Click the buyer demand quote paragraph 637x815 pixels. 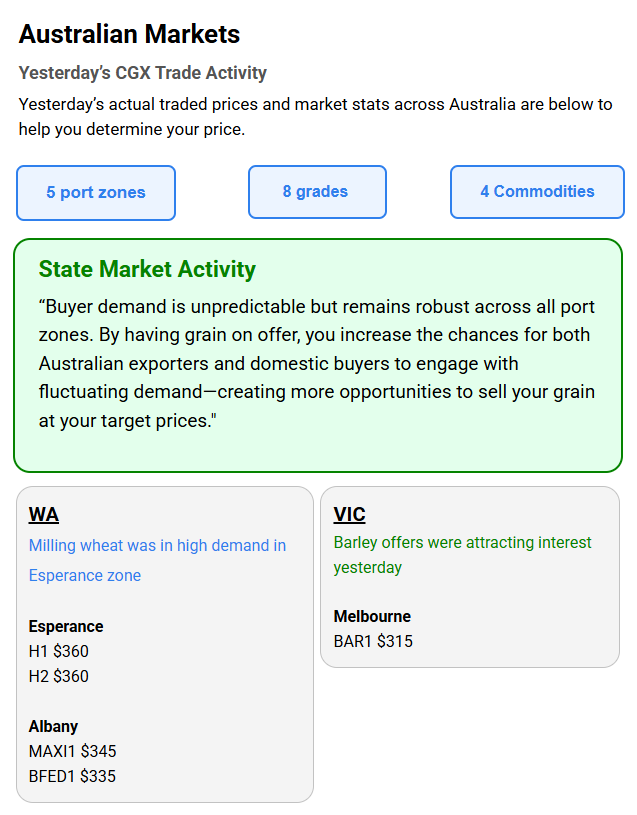click(316, 363)
